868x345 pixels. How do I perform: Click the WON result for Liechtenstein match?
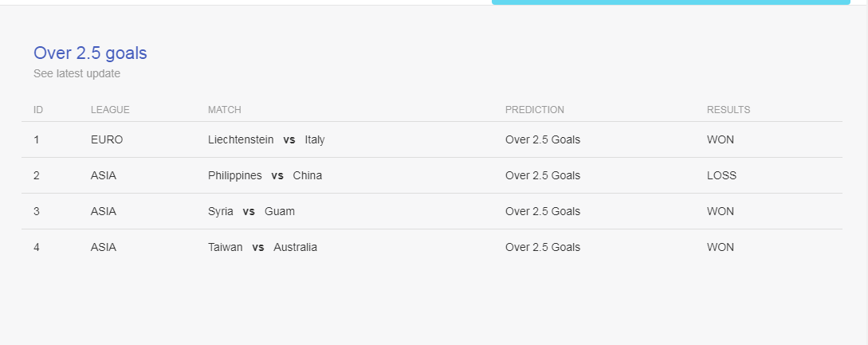pyautogui.click(x=721, y=139)
